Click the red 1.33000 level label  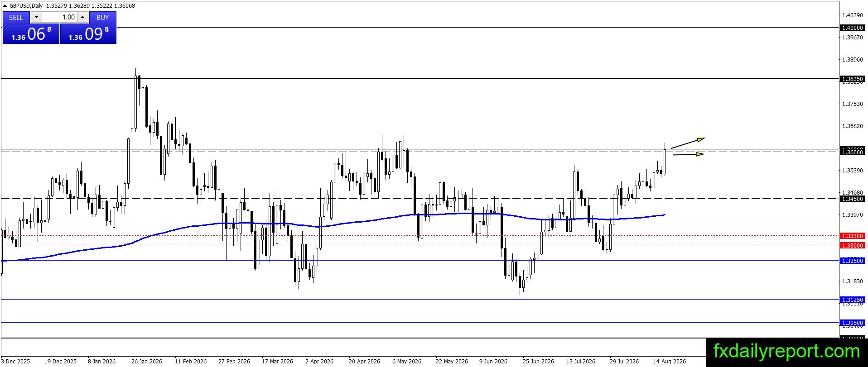(852, 245)
